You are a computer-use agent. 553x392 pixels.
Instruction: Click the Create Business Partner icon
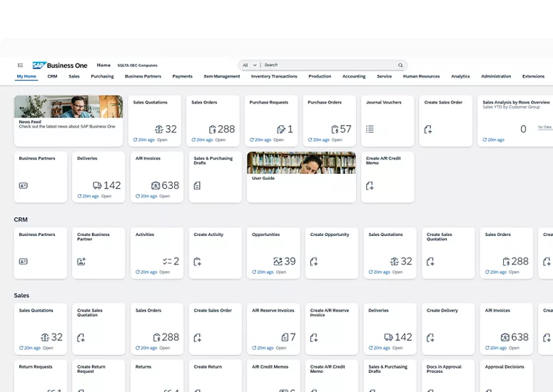point(81,262)
